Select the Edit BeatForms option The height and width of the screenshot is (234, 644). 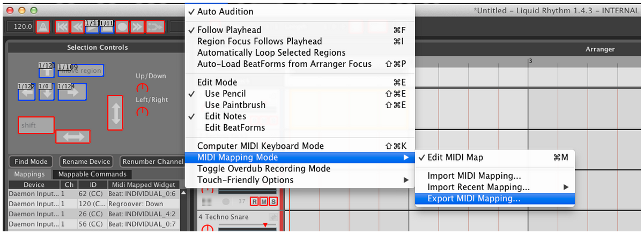(300, 127)
